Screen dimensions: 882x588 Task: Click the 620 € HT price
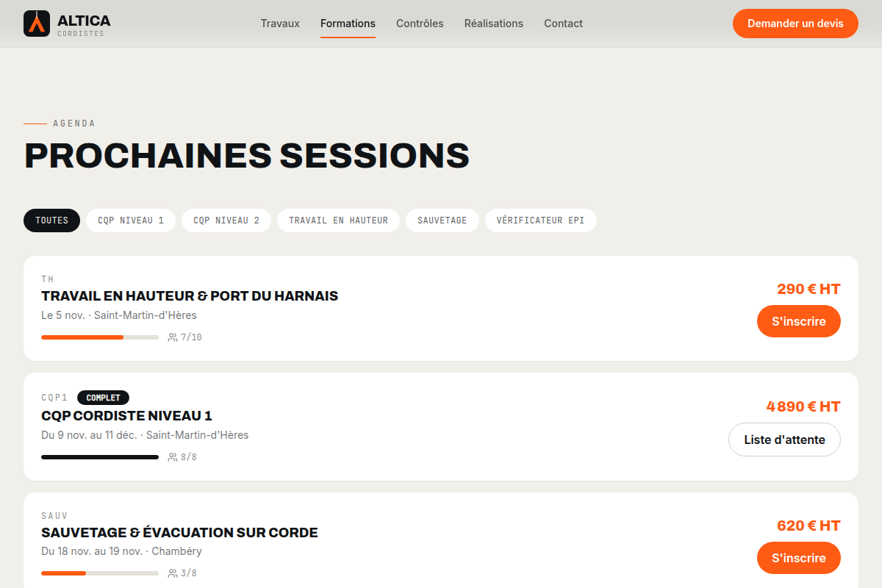point(808,526)
